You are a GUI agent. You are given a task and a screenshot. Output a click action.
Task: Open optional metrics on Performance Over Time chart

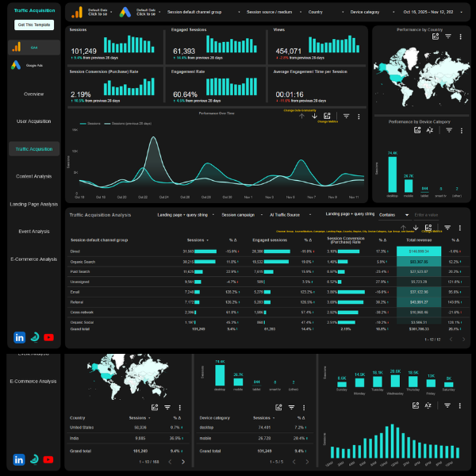pos(327,116)
